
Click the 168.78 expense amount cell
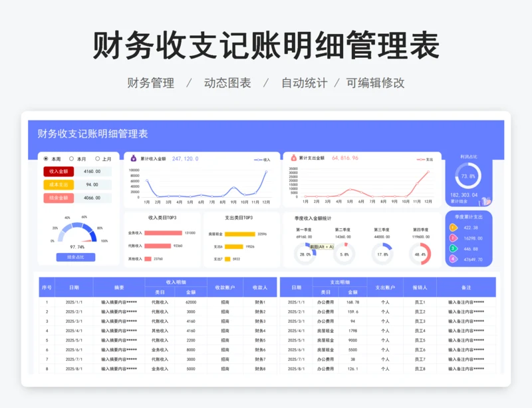(x=353, y=302)
